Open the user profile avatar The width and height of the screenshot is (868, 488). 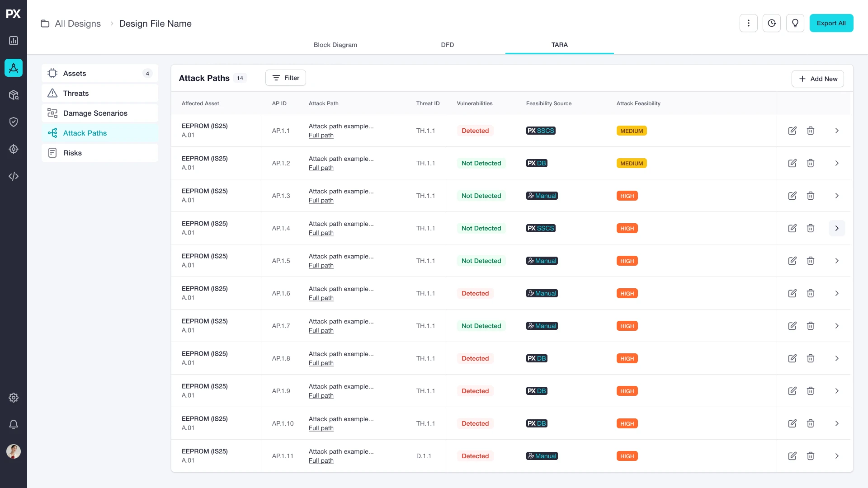tap(14, 451)
